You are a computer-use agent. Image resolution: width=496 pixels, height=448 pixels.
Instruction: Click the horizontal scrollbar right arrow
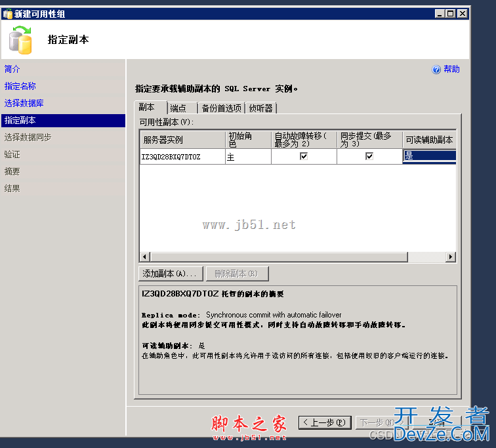tap(451, 256)
